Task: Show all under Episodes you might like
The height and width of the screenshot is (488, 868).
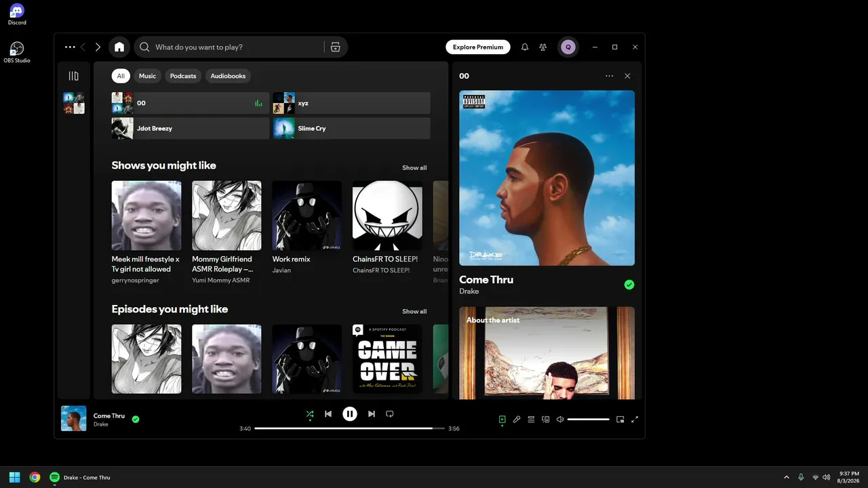Action: coord(414,312)
